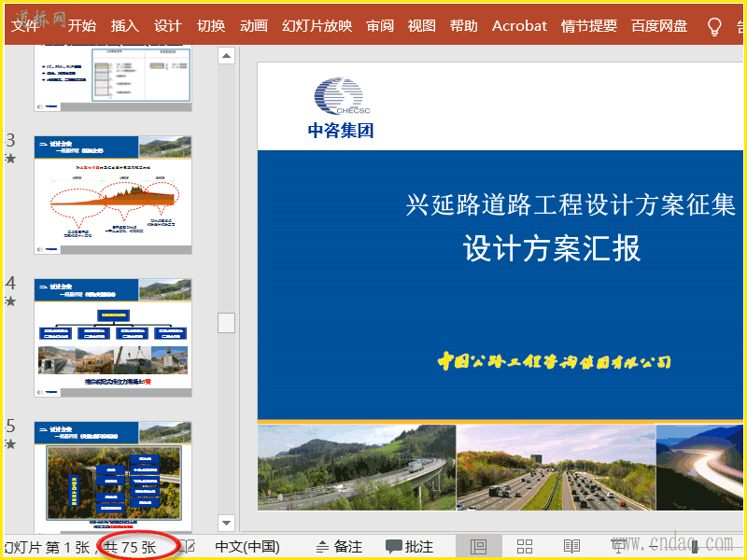Select slide thumbnail 3 with red dashed ovals
Image resolution: width=747 pixels, height=560 pixels.
pos(113,195)
